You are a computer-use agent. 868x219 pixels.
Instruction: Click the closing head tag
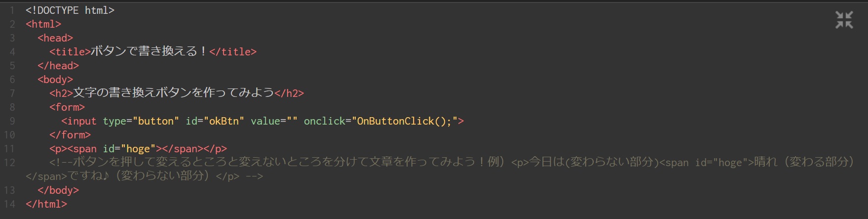click(58, 66)
